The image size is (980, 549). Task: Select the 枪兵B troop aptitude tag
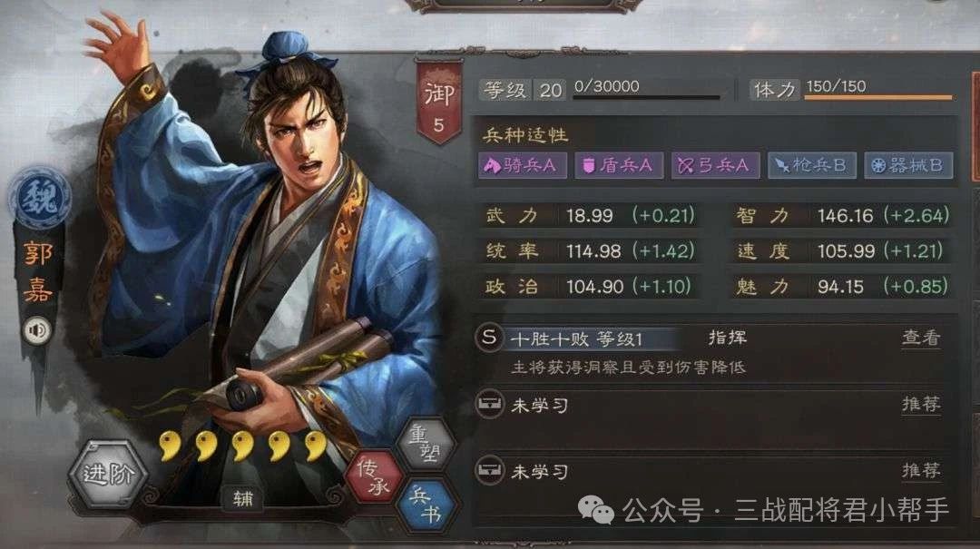[812, 165]
